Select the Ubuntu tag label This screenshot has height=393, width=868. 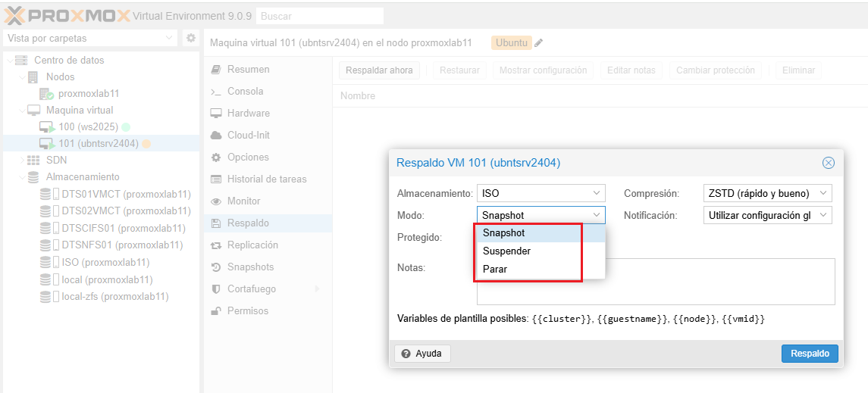pyautogui.click(x=512, y=43)
